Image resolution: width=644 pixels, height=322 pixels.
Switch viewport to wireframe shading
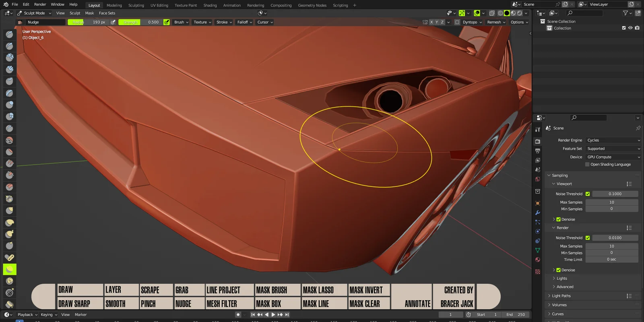500,13
